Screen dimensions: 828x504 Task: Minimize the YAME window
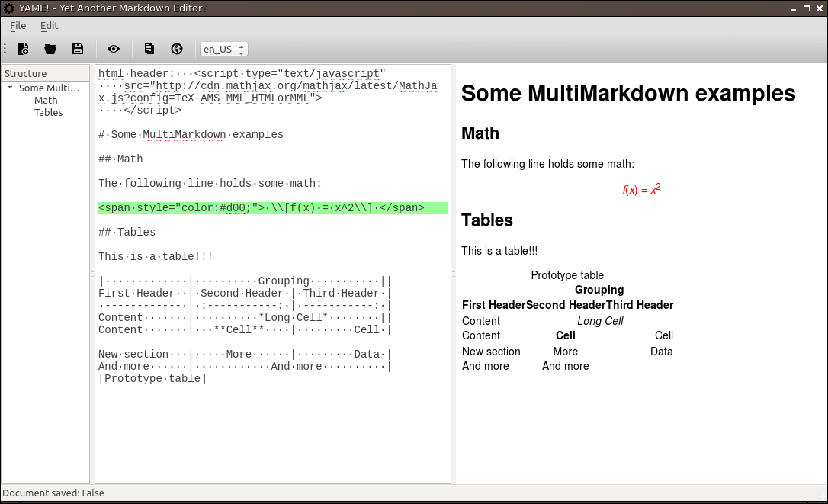793,8
